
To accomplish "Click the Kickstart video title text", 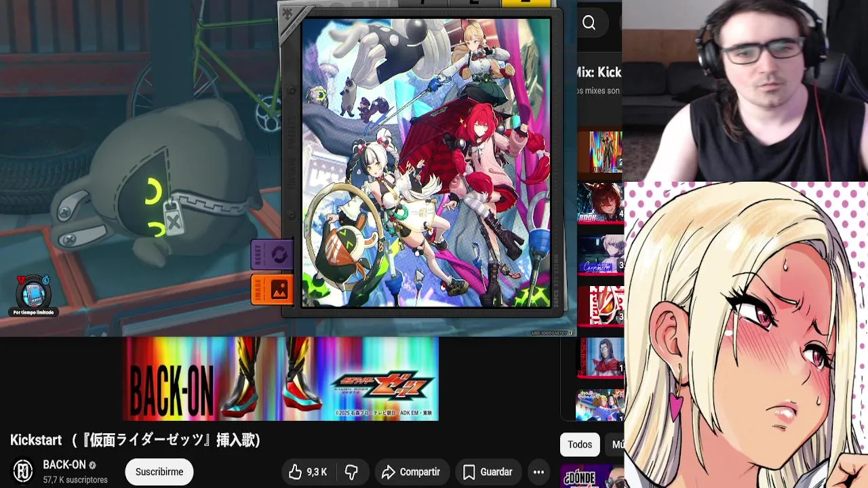I will click(x=135, y=440).
